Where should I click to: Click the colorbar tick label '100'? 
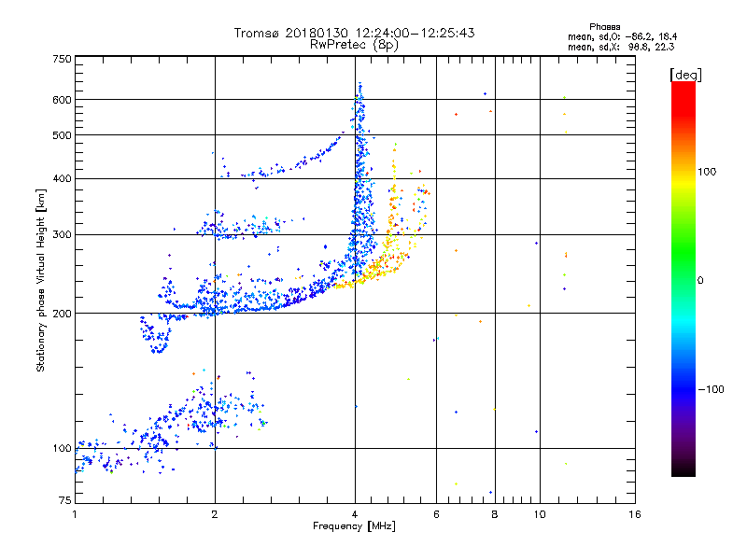(x=707, y=172)
